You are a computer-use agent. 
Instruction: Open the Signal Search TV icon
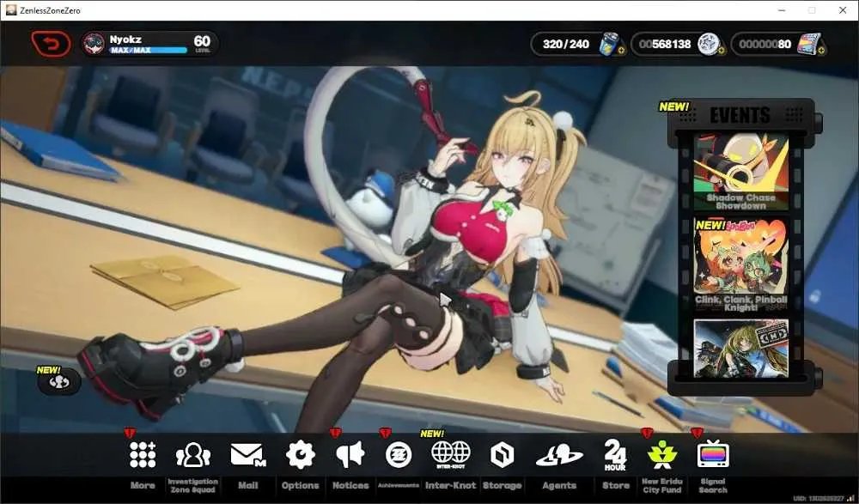click(x=713, y=453)
